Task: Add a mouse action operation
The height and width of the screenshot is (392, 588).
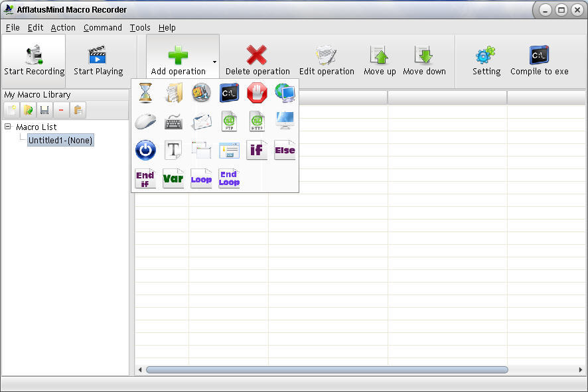Action: [145, 121]
